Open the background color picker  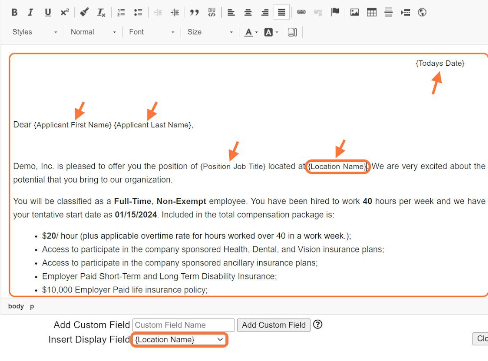271,32
